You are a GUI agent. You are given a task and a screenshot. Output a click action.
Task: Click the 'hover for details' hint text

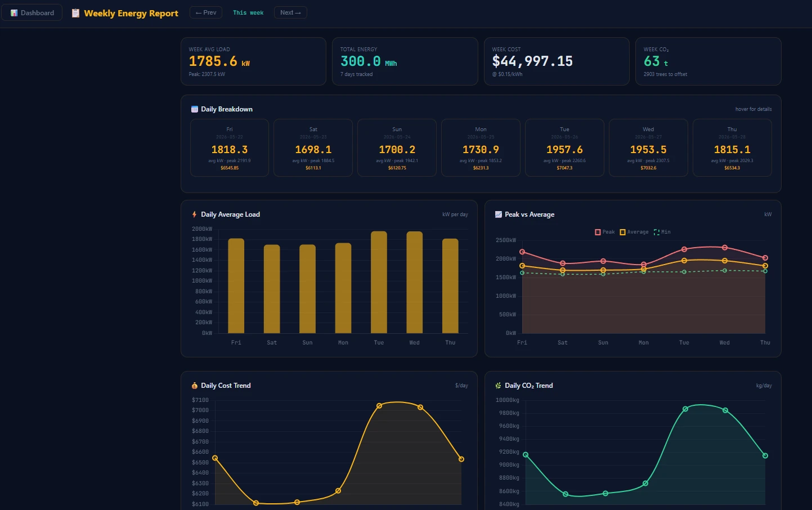pyautogui.click(x=753, y=109)
